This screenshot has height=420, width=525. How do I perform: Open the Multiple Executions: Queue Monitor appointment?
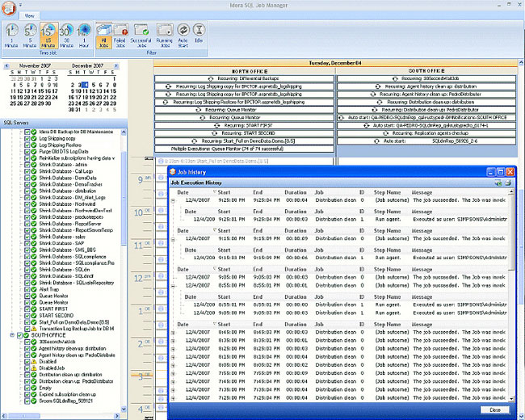tap(244, 149)
